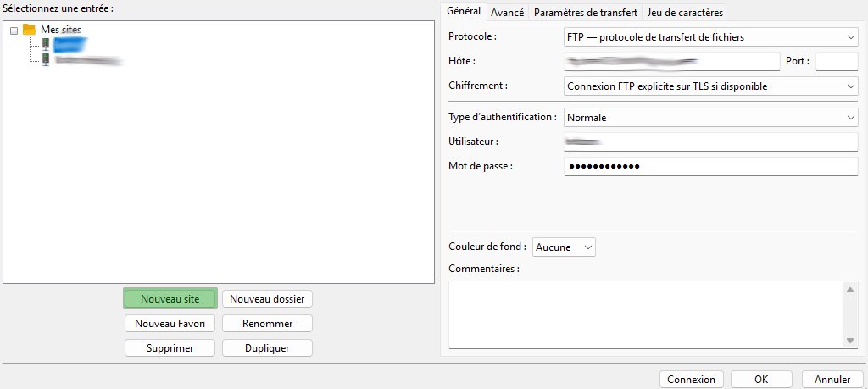Image resolution: width=868 pixels, height=389 pixels.
Task: Click into the Mot de passe field
Action: [711, 166]
